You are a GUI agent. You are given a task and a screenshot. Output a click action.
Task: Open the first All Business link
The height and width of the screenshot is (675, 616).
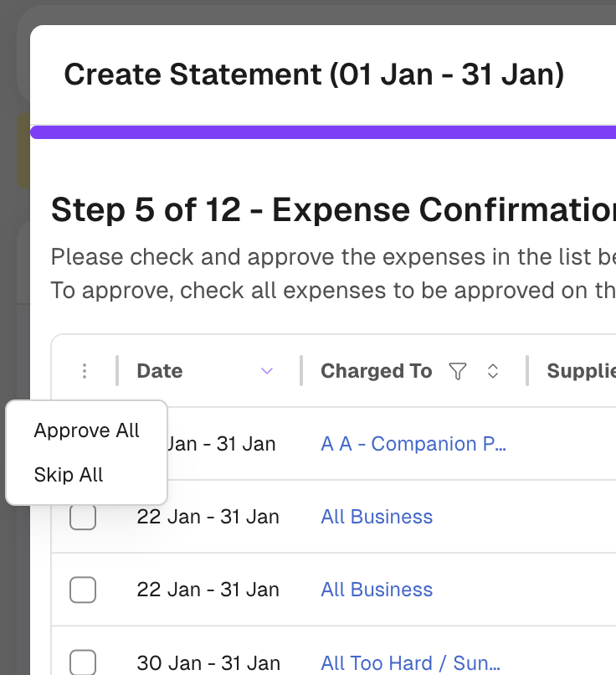pyautogui.click(x=377, y=517)
